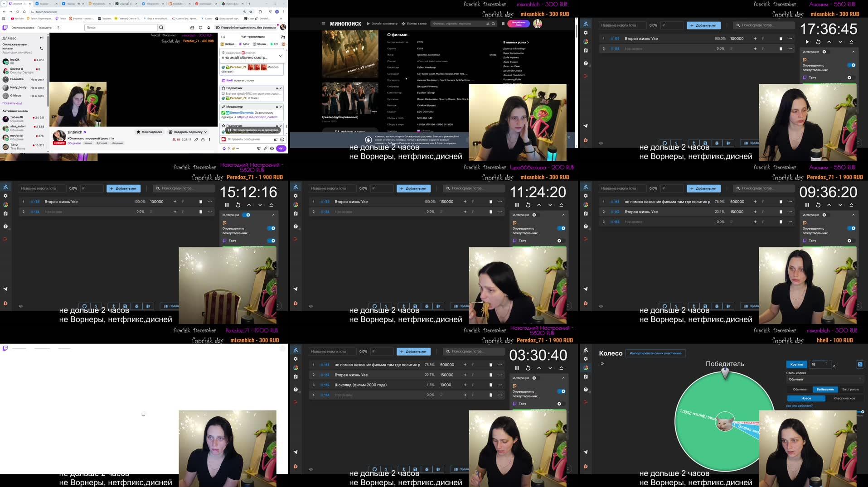868x487 pixels.
Task: Open the «как это работает?» link
Action: coord(799,405)
